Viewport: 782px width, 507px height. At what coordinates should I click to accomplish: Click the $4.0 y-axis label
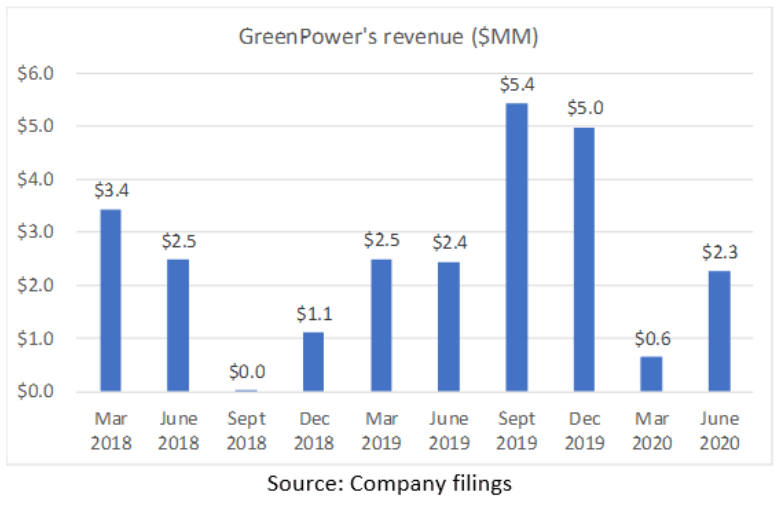tap(35, 179)
